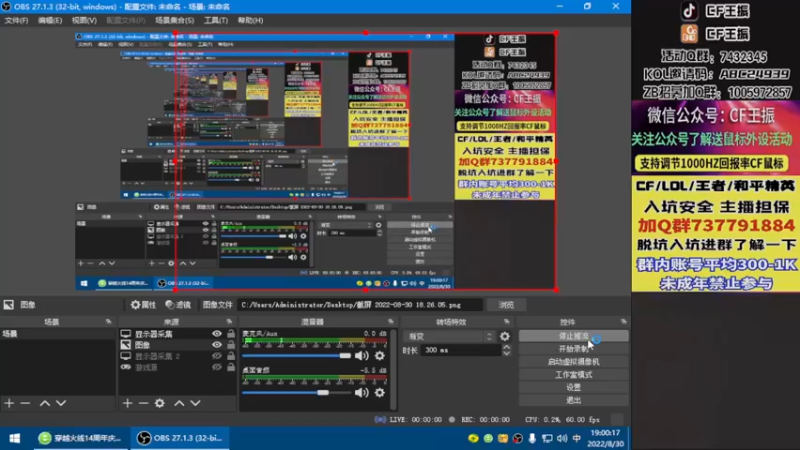Hide the 显示器采集 source eye icon

pos(217,334)
